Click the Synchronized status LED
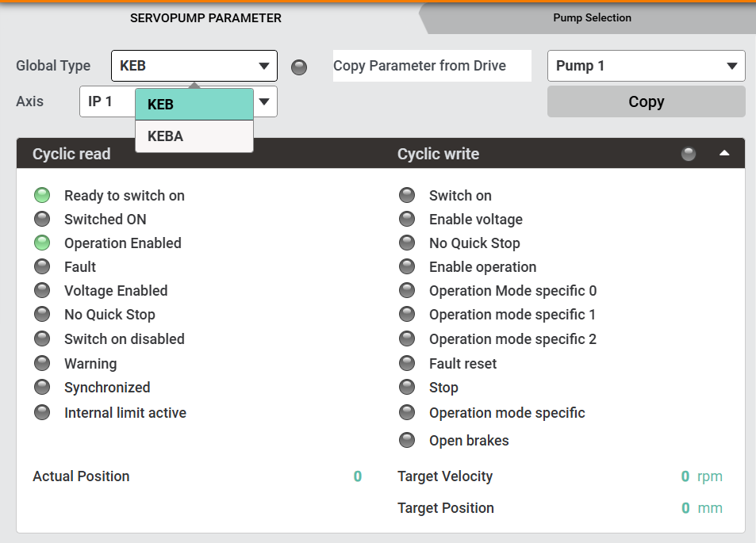Screen dimensions: 756x543 point(42,388)
